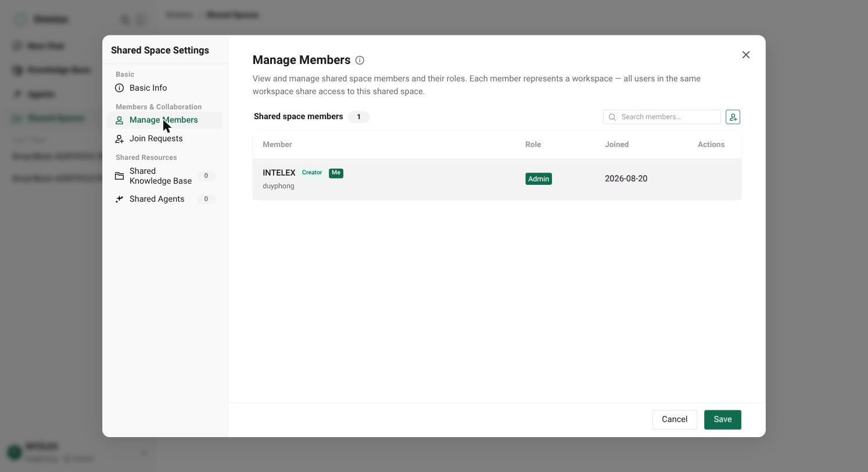Image resolution: width=868 pixels, height=472 pixels.
Task: Open Basic Info settings section
Action: coord(165,88)
